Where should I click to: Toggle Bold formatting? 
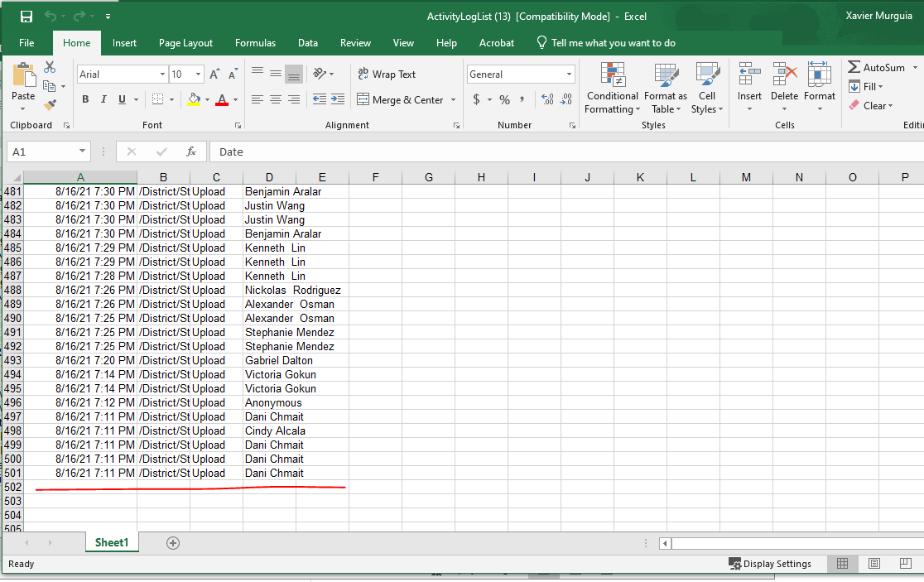point(85,99)
